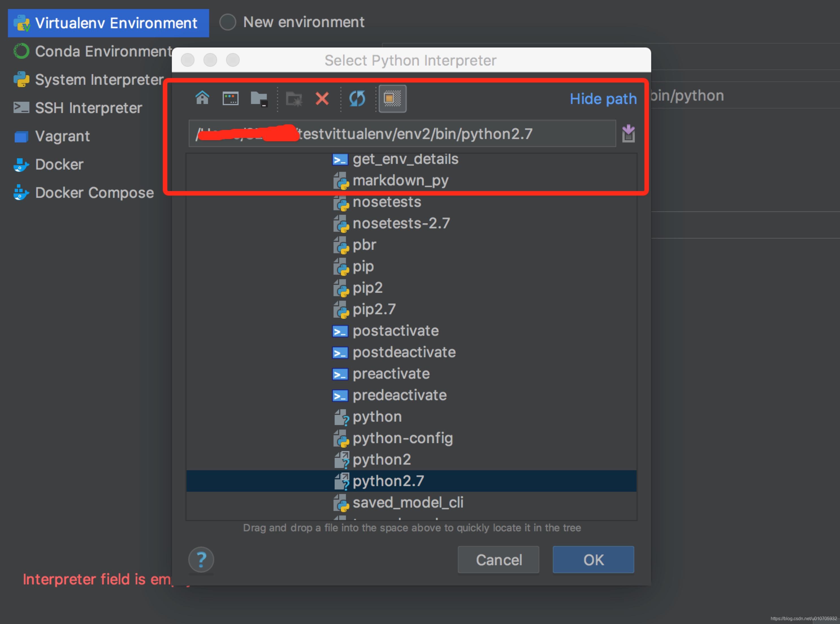Open the recent paths history icon

click(628, 134)
